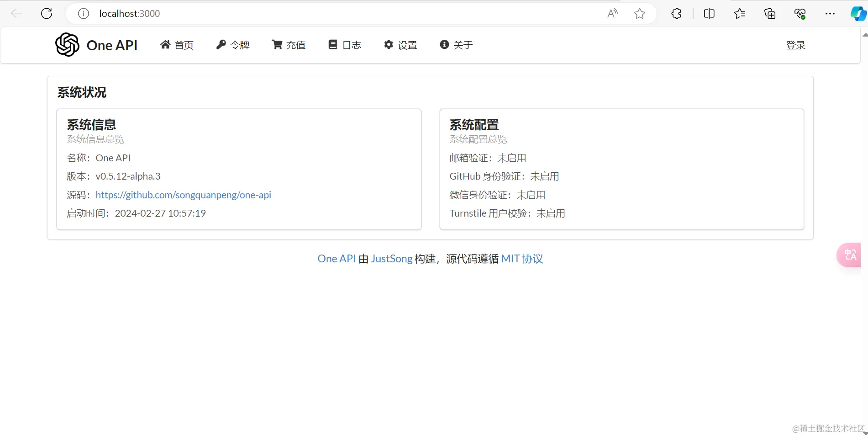
Task: Open 关于 via the info icon
Action: pyautogui.click(x=444, y=44)
